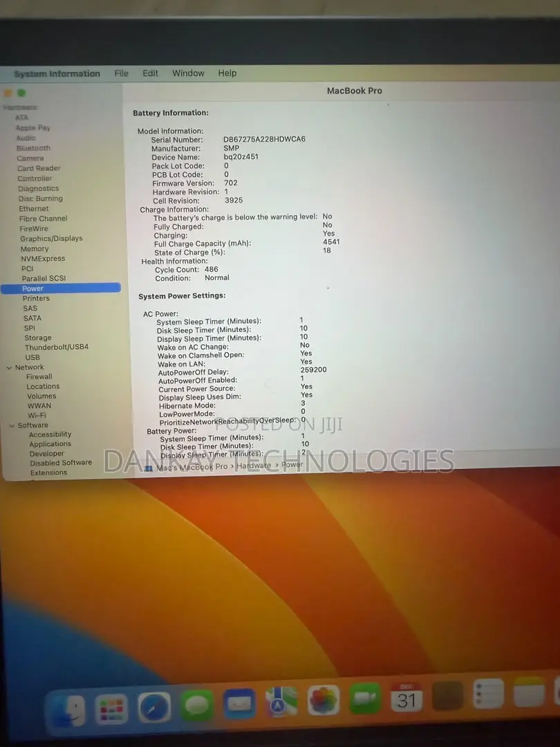The height and width of the screenshot is (747, 560).
Task: Launch Safari from the Dock
Action: pos(154,707)
